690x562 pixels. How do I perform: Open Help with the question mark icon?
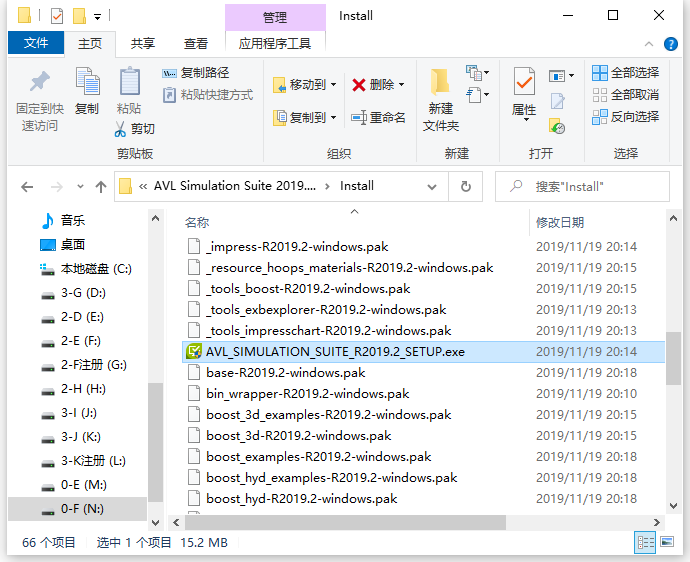click(x=671, y=44)
